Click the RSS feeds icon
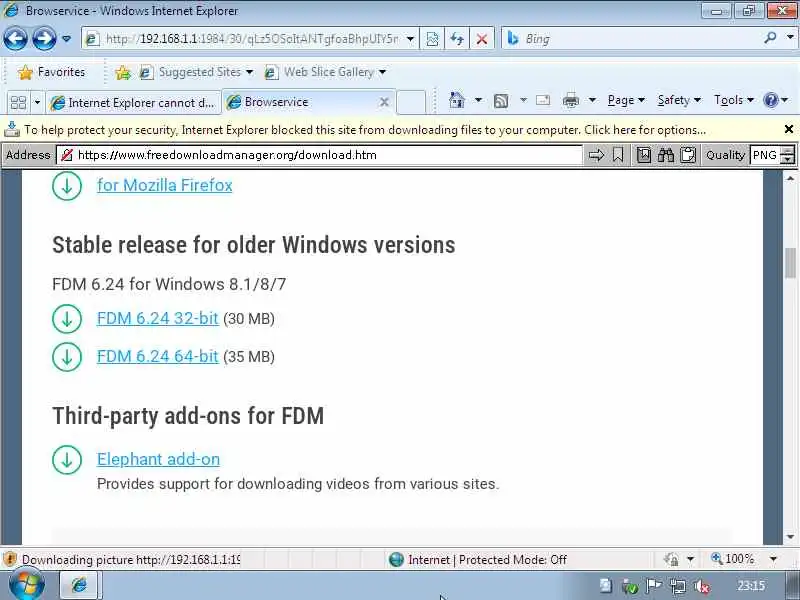This screenshot has width=800, height=600. click(501, 101)
